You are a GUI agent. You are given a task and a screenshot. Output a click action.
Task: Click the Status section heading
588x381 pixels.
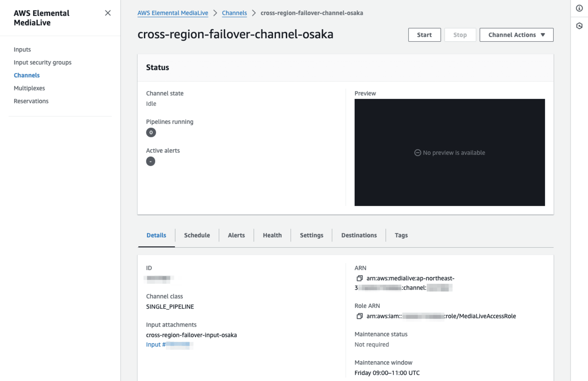[158, 67]
